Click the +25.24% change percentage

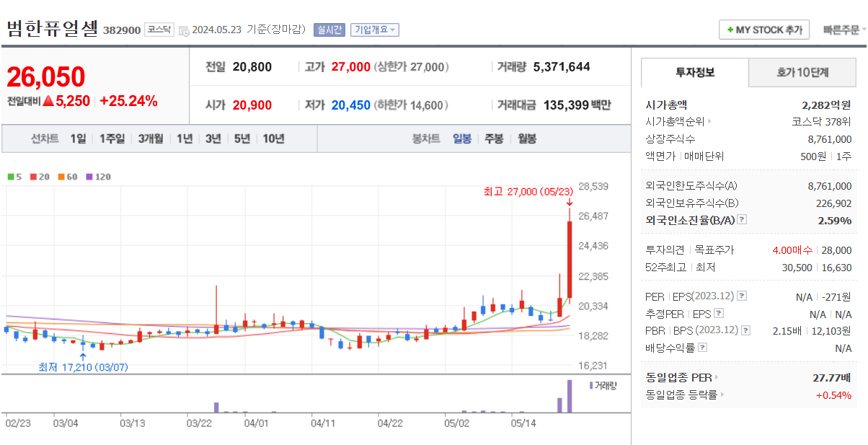tap(128, 101)
